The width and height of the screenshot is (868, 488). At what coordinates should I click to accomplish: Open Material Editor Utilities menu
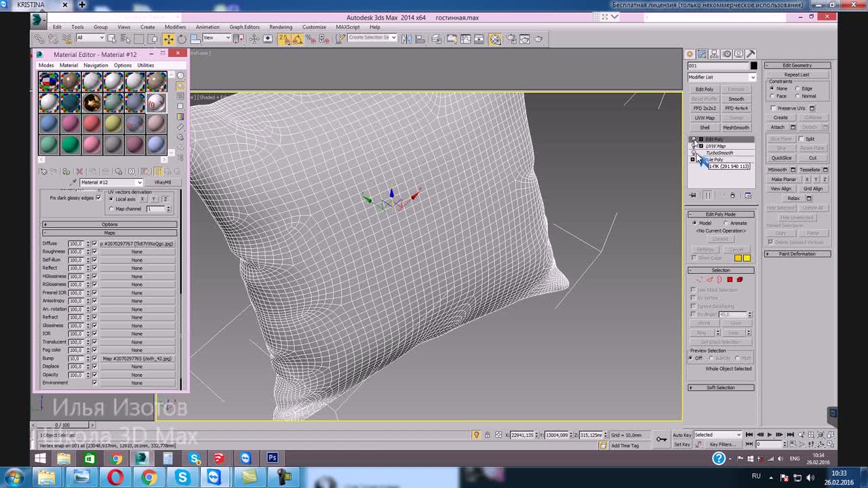[146, 66]
